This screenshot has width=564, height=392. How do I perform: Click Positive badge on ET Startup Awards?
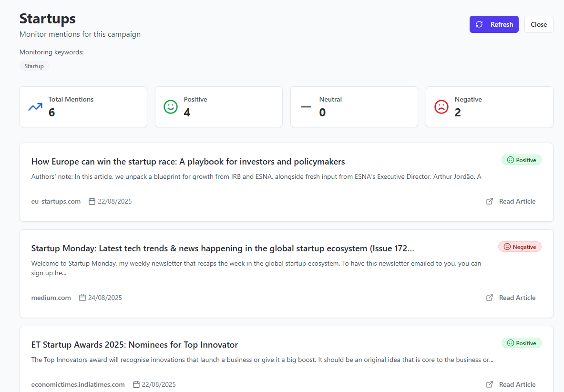[x=521, y=343]
